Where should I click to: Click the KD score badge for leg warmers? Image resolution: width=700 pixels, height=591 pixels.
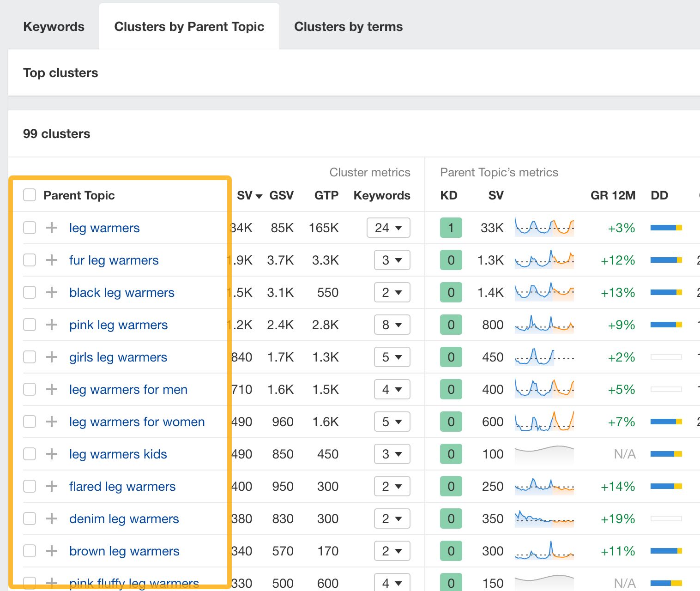[x=451, y=228]
